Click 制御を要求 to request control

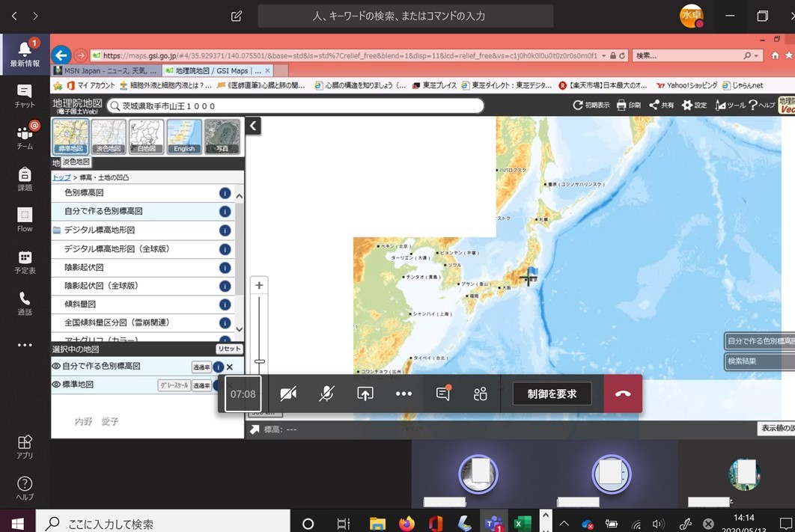(x=552, y=394)
